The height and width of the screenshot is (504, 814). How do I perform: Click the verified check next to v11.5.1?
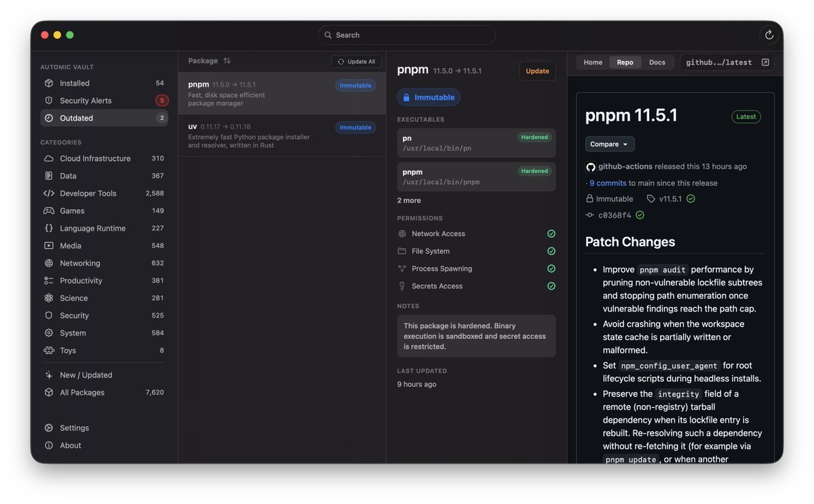pyautogui.click(x=691, y=199)
